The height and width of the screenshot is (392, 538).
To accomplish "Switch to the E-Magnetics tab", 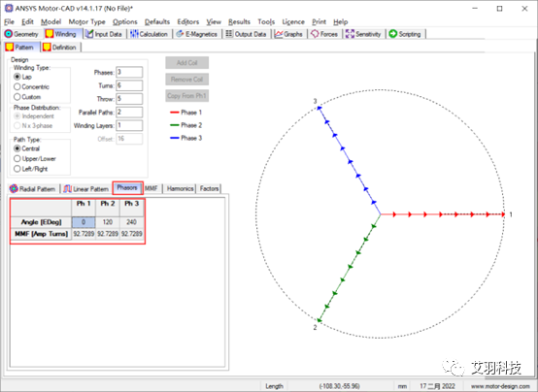I will (197, 34).
